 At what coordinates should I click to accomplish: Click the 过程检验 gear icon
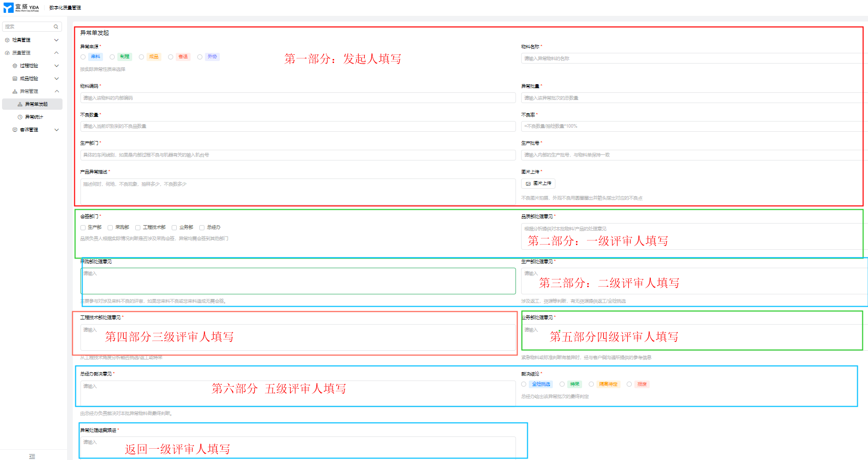[15, 66]
